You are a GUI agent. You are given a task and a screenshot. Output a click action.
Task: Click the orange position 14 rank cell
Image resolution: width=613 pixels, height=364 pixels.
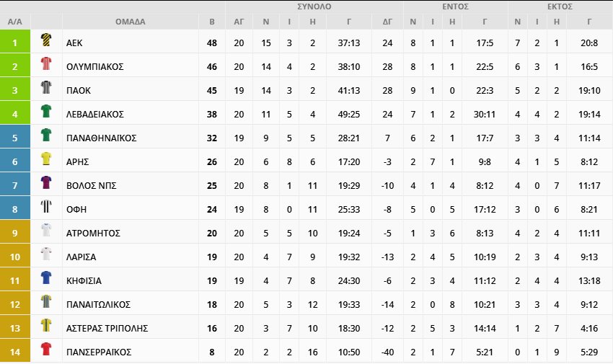tap(15, 352)
